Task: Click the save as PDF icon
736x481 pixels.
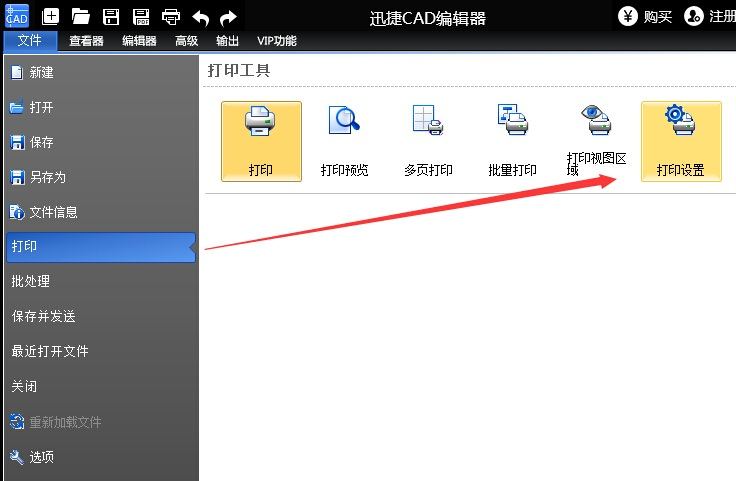Action: pyautogui.click(x=141, y=16)
